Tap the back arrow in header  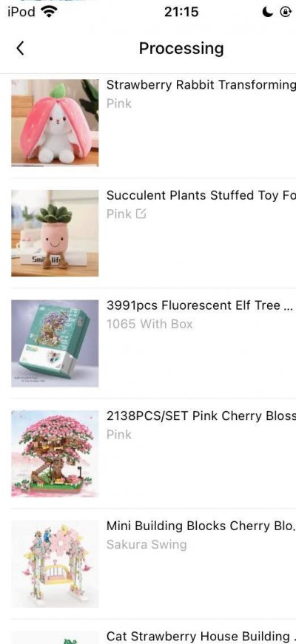20,48
